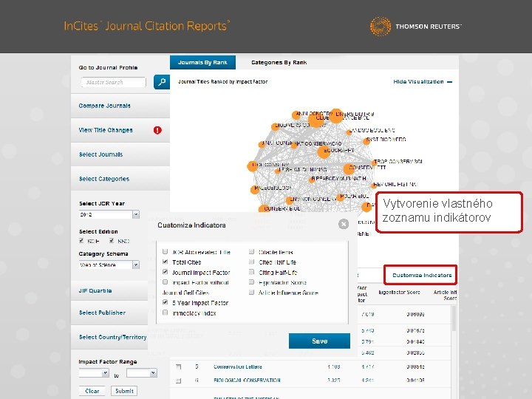Uncheck the Total Cites checkbox
The image size is (532, 399).
(166, 262)
